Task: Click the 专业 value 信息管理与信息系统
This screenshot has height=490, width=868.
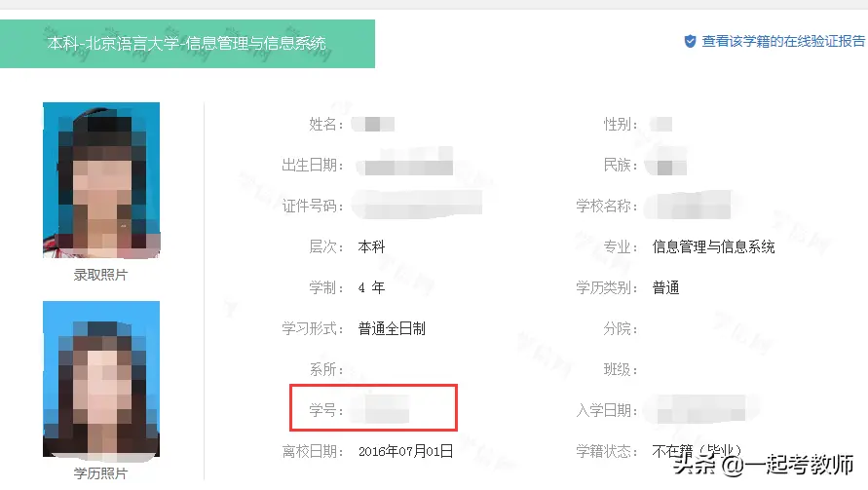Action: point(714,247)
